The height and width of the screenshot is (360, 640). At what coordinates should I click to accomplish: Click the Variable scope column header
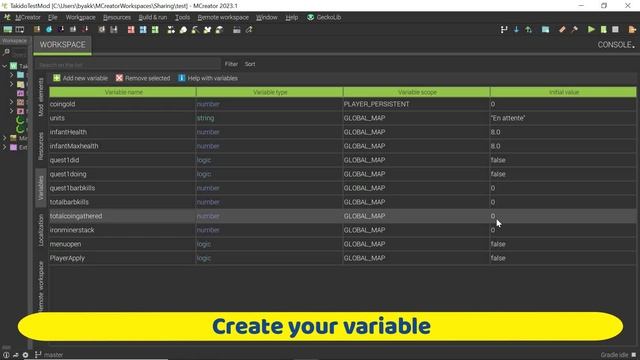(x=417, y=92)
